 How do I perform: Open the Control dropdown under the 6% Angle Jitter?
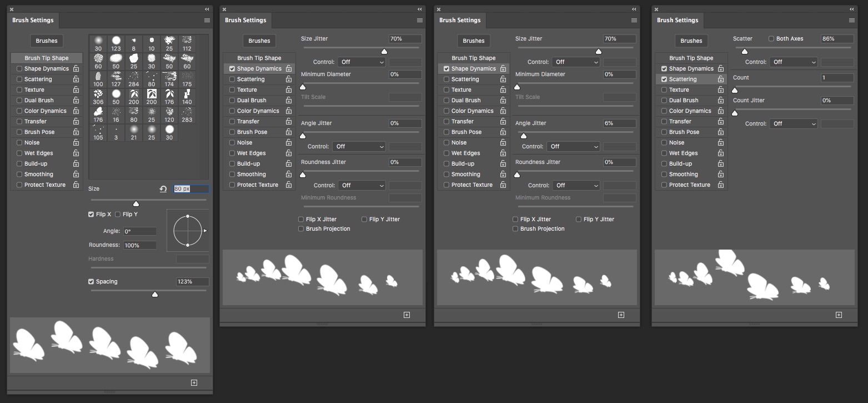click(574, 147)
